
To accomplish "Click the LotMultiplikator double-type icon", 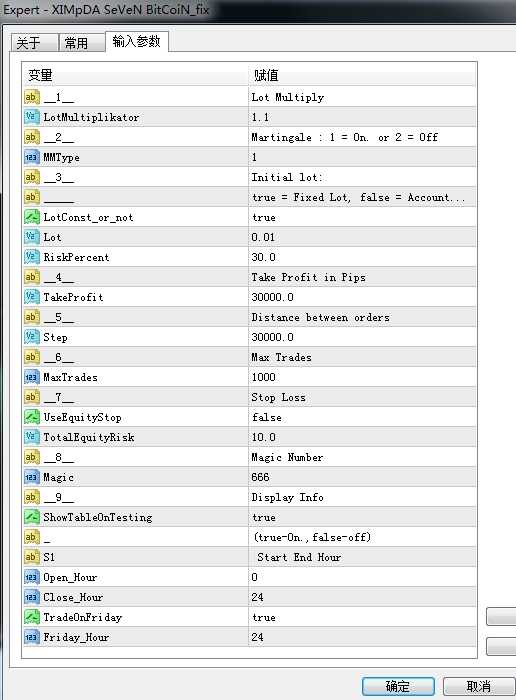I will (x=32, y=117).
